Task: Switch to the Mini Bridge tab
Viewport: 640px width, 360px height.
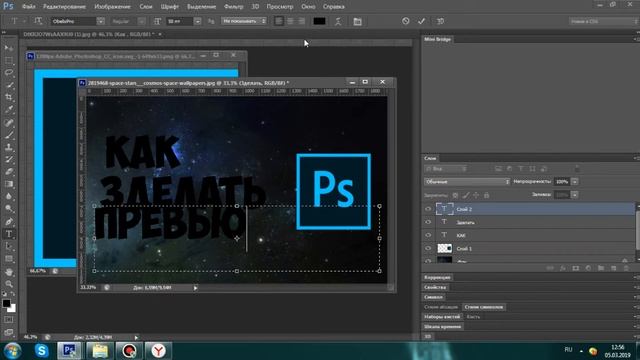Action: pyautogui.click(x=437, y=39)
